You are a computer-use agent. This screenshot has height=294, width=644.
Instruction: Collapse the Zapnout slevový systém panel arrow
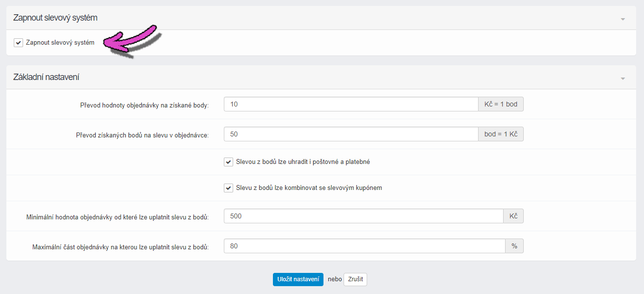[623, 19]
